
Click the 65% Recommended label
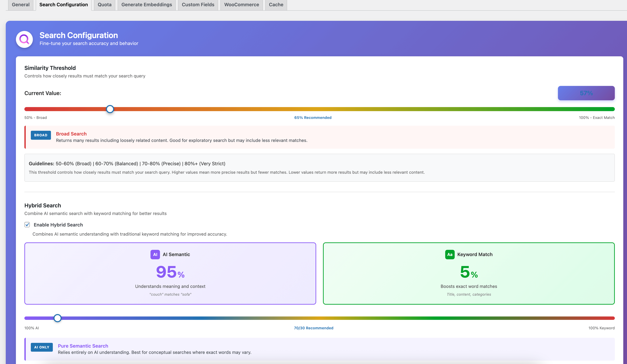coord(313,118)
